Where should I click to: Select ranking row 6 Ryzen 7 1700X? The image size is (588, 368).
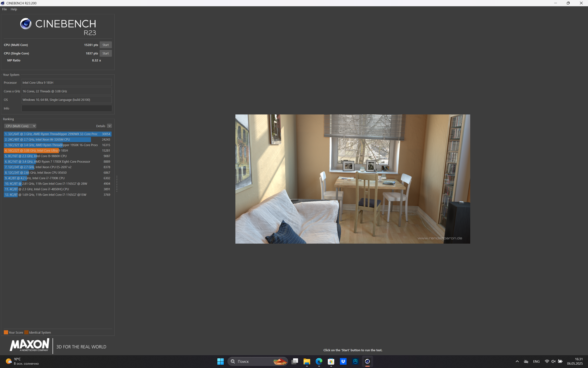click(x=58, y=162)
